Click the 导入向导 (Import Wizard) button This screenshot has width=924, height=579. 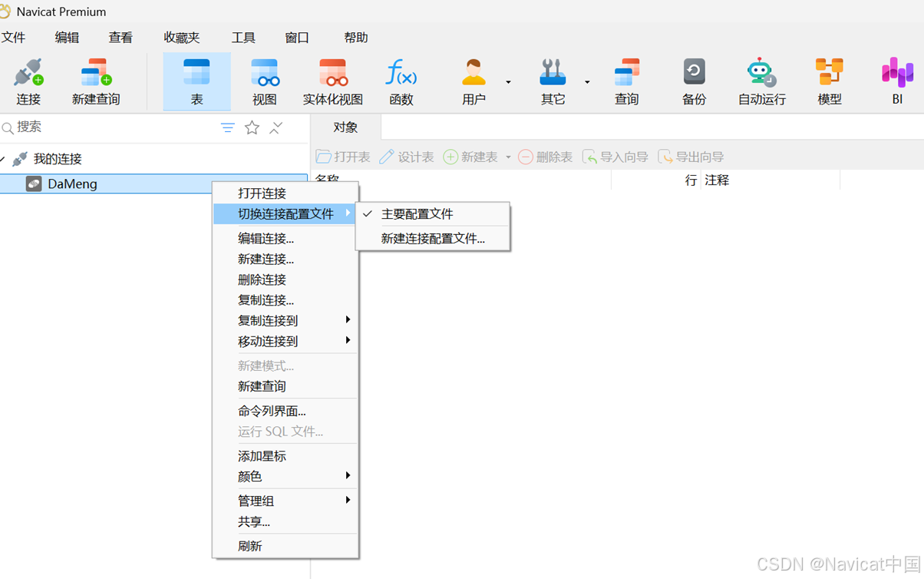615,157
